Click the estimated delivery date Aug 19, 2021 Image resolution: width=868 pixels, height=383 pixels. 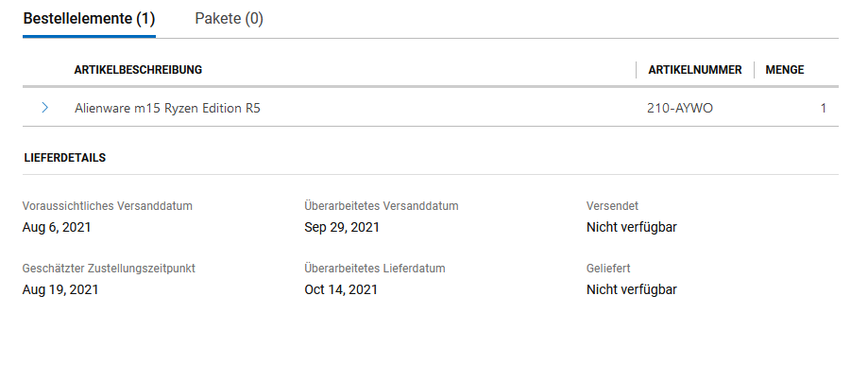point(60,289)
